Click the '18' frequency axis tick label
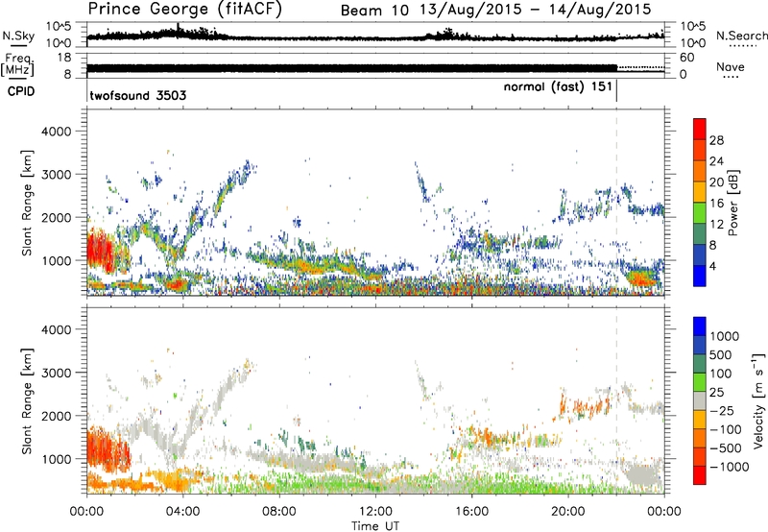Screen dimensions: 768x532 point(64,58)
